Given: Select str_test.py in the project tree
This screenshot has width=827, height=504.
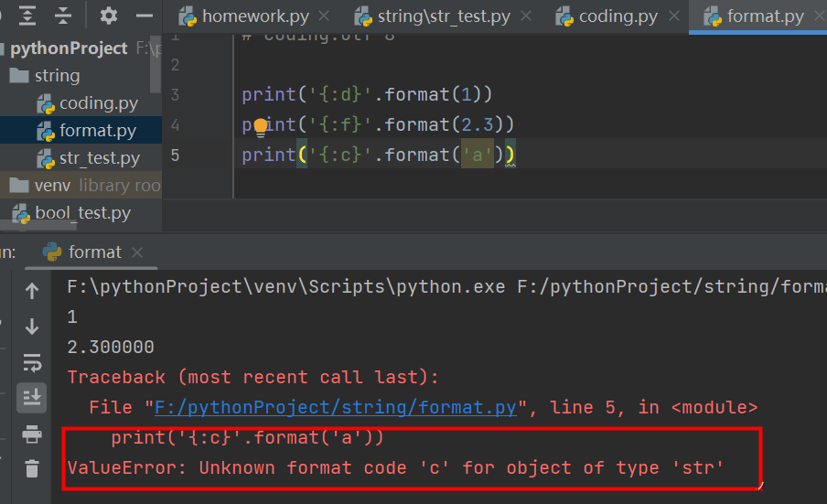Looking at the screenshot, I should pyautogui.click(x=99, y=158).
